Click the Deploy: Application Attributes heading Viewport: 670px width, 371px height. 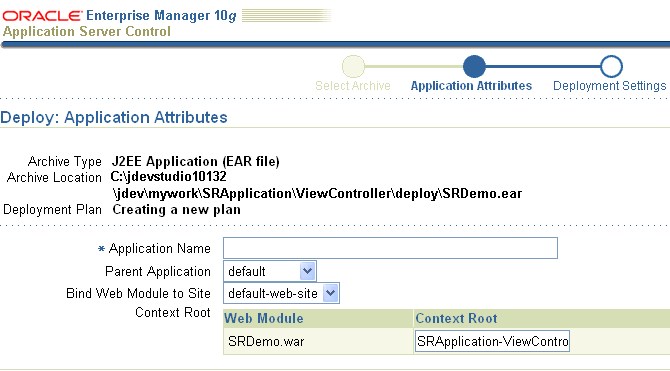[114, 118]
